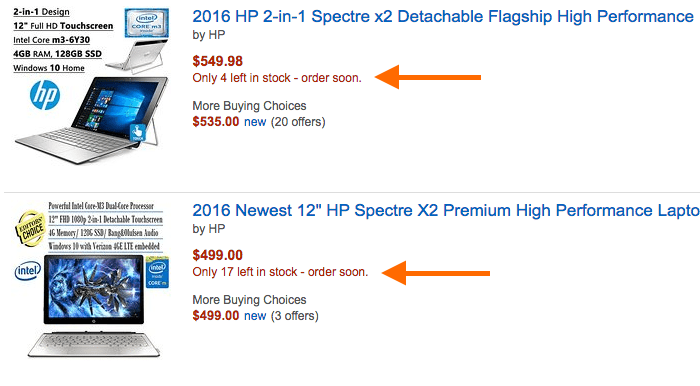Open the 2016 HP 2-in-1 Spectre x2 title link

point(443,17)
